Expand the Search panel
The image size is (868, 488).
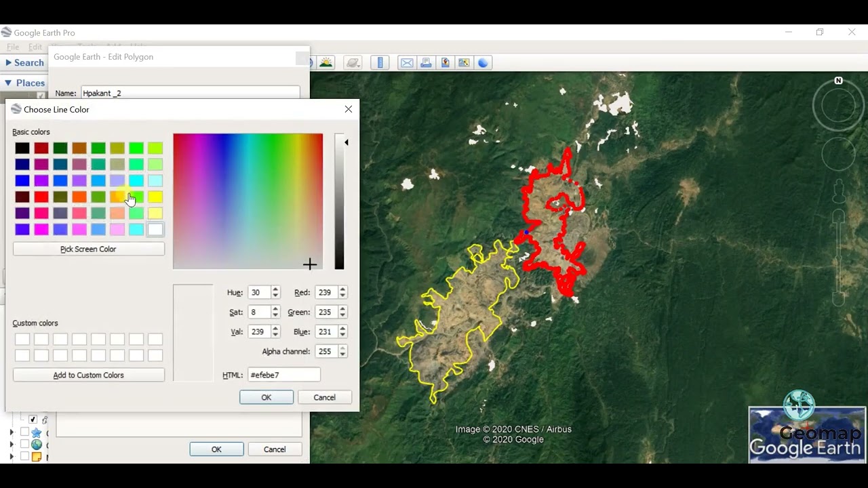pyautogui.click(x=8, y=62)
